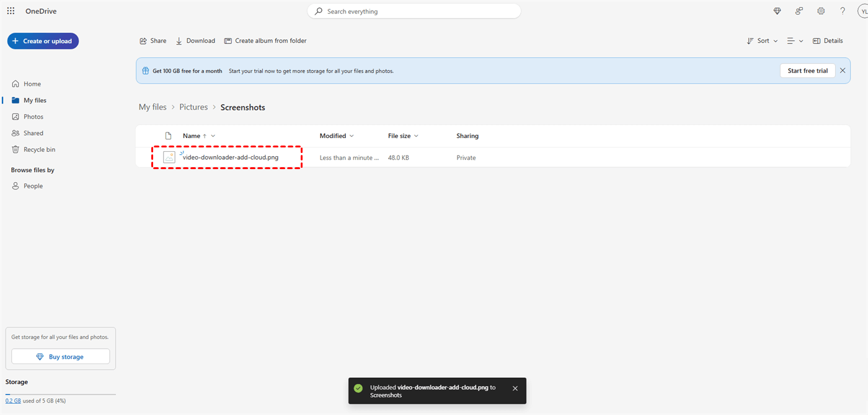Open the Sort dropdown
The width and height of the screenshot is (868, 415).
click(763, 41)
